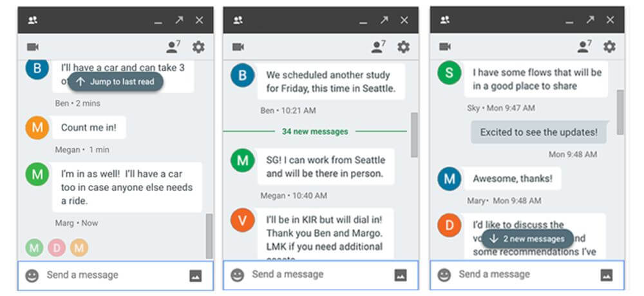The height and width of the screenshot is (296, 644).
Task: Click pink D read-receipt avatar in left window
Action: 57,248
